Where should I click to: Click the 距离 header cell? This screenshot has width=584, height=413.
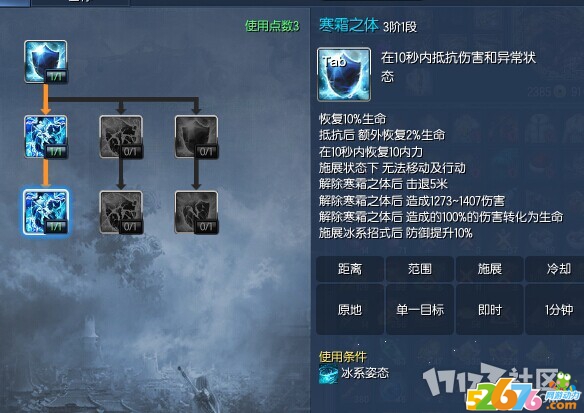click(350, 269)
